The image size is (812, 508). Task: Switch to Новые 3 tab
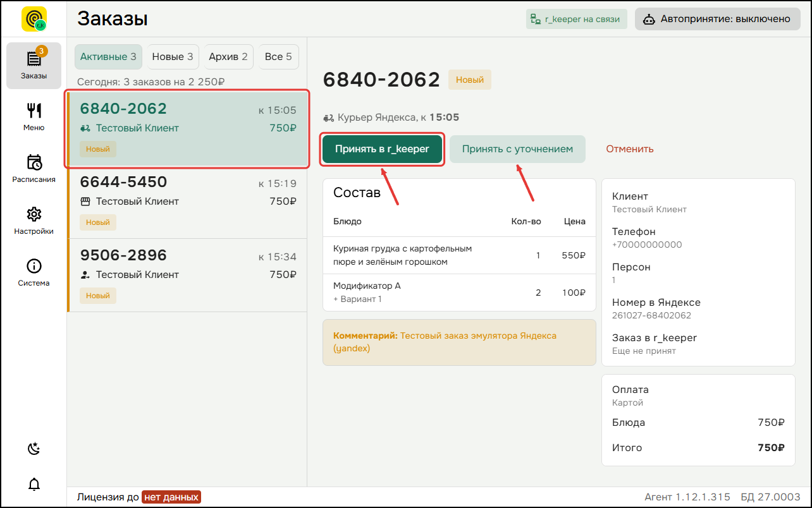click(173, 57)
